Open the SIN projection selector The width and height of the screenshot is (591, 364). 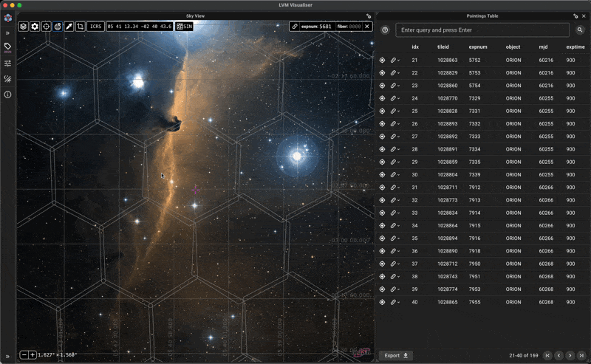(x=184, y=27)
